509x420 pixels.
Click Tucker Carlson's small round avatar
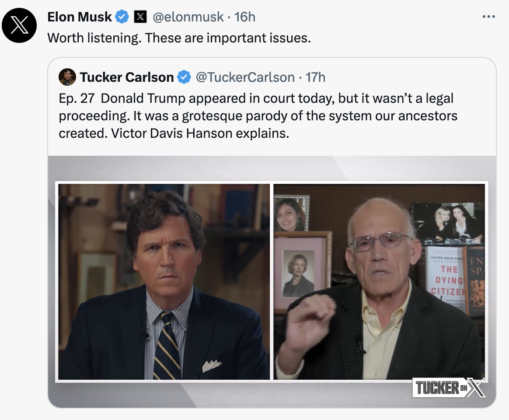(x=67, y=77)
